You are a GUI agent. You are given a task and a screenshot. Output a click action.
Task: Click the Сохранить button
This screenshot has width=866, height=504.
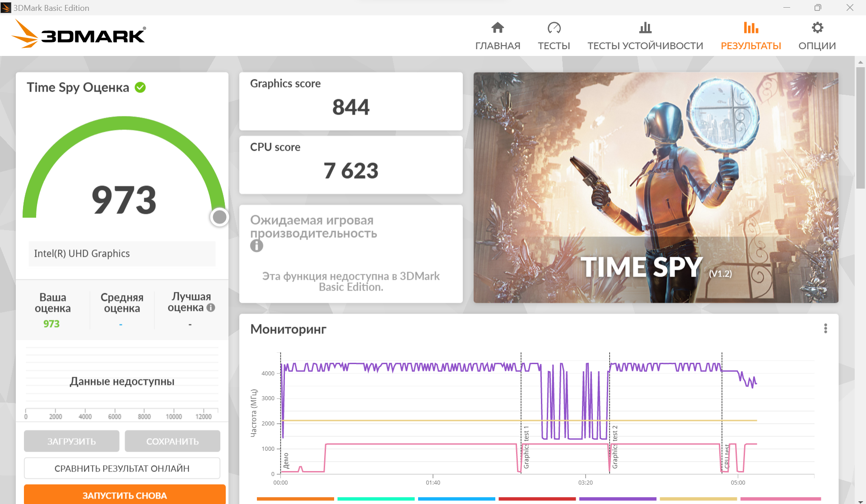point(172,441)
